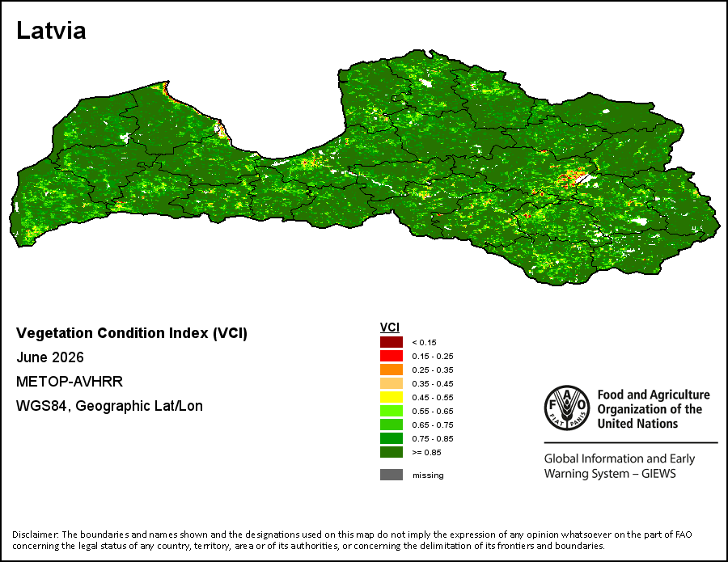Click the disclaimer text at the bottom

352,540
